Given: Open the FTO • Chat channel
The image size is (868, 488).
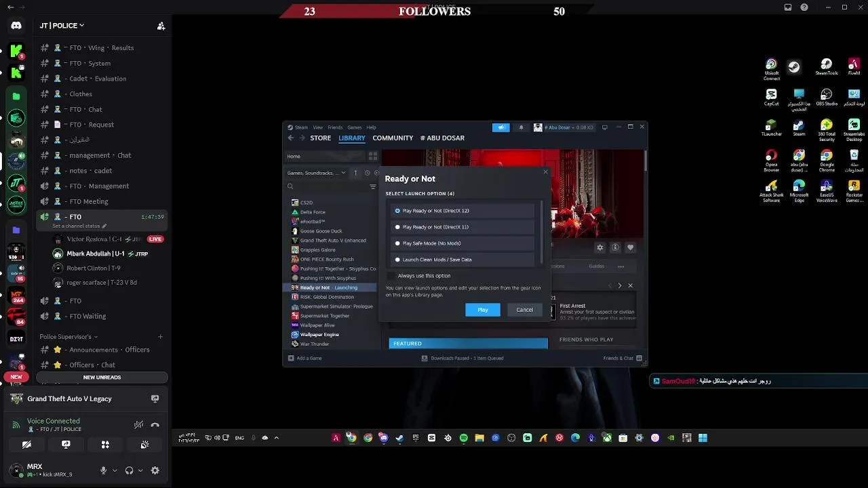Looking at the screenshot, I should (102, 109).
